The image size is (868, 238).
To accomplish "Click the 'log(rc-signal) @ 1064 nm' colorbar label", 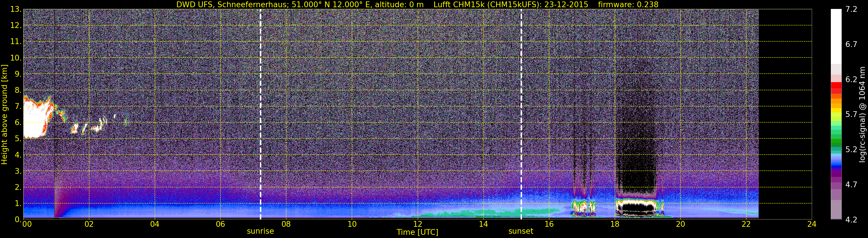I will pos(862,114).
